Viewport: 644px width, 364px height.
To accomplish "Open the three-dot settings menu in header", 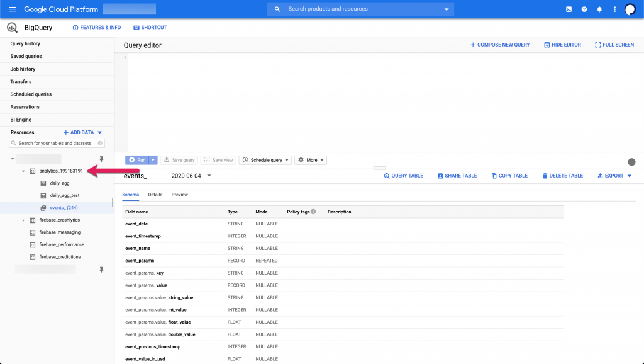I will click(x=614, y=9).
